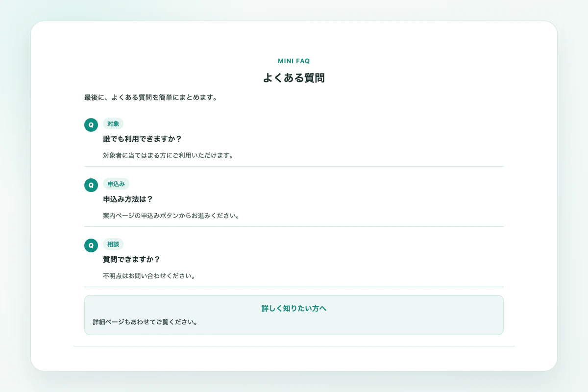Image resolution: width=588 pixels, height=392 pixels.
Task: Select the 対象 tag
Action: (113, 123)
